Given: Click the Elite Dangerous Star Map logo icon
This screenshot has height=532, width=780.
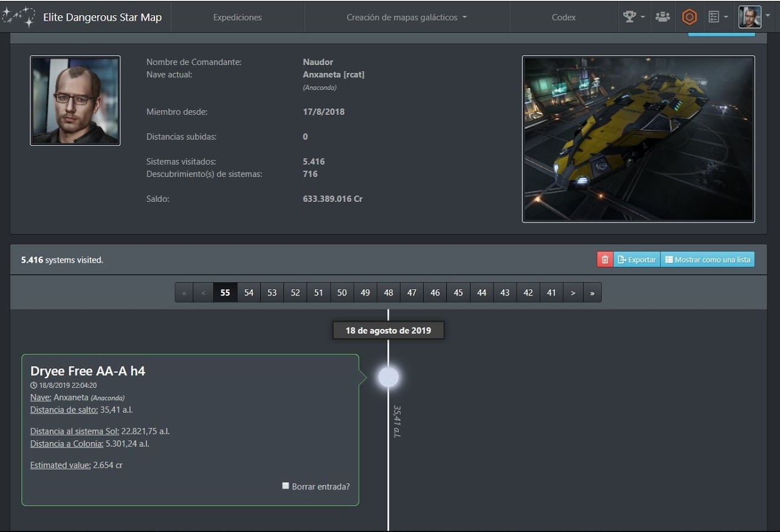Looking at the screenshot, I should coord(19,17).
